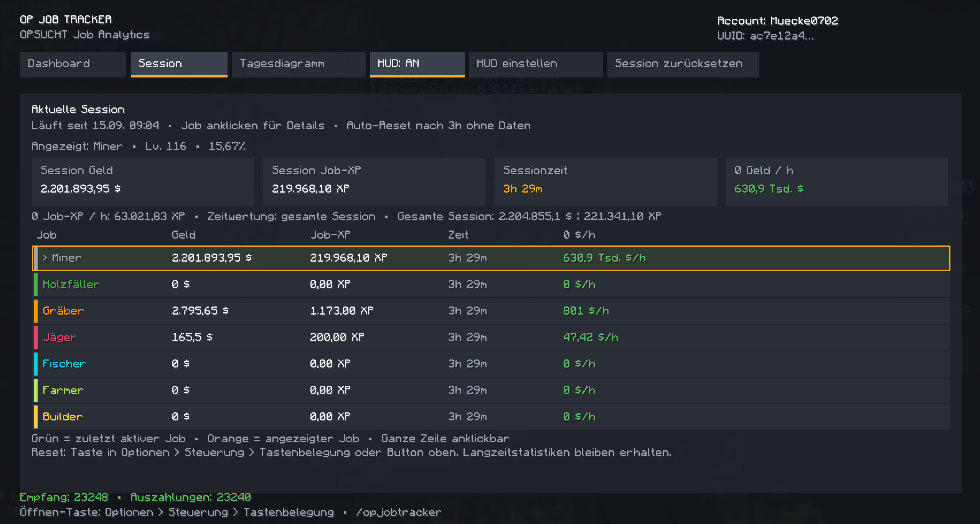Click the Session Job-XP card
This screenshot has width=980, height=524.
(374, 182)
